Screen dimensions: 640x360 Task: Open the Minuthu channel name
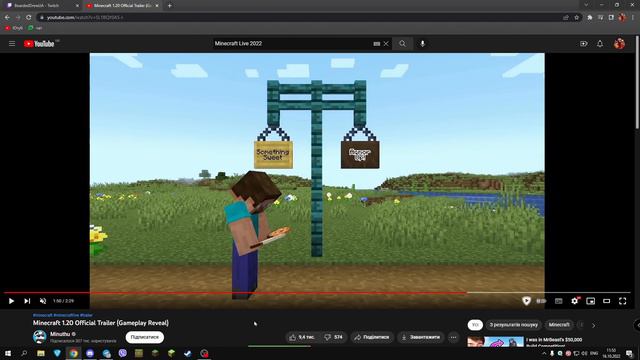click(60, 334)
